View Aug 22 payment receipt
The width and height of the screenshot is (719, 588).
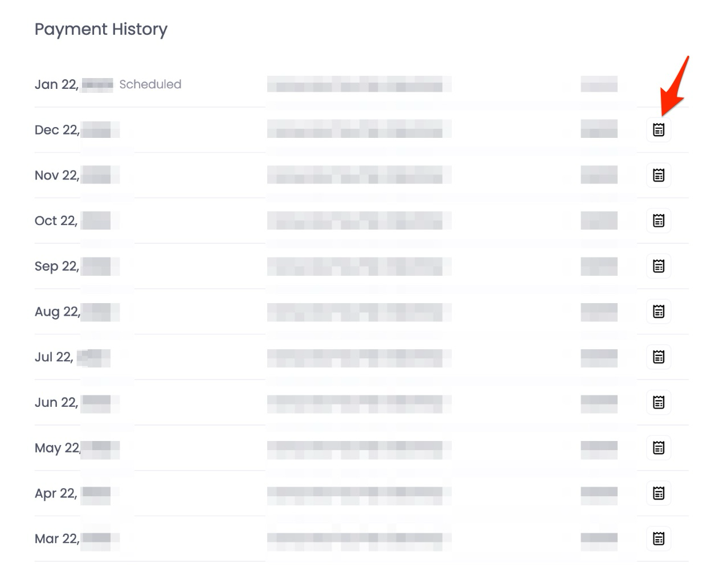click(659, 311)
